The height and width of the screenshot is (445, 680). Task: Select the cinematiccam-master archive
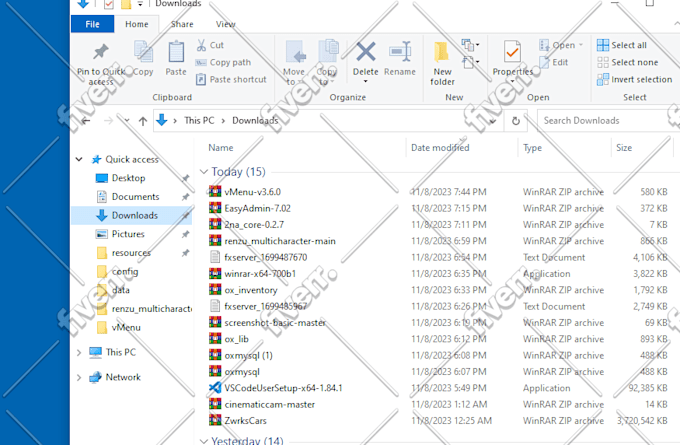point(269,404)
